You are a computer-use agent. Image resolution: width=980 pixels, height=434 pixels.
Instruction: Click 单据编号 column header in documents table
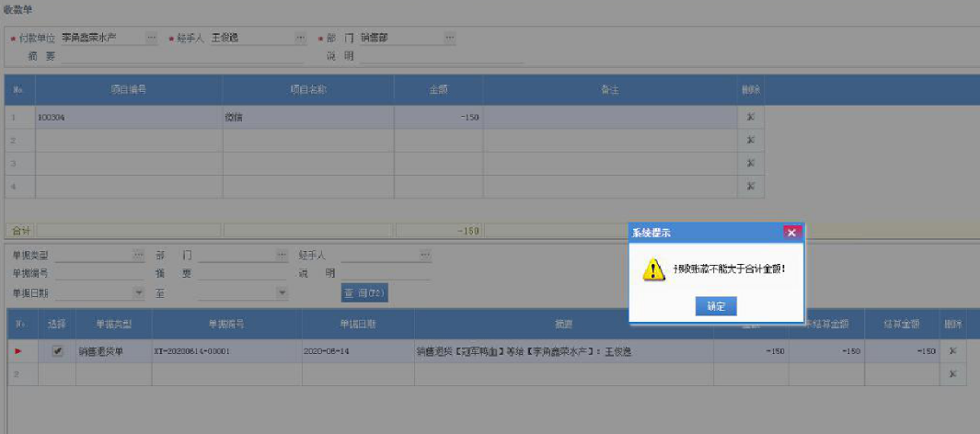(226, 324)
